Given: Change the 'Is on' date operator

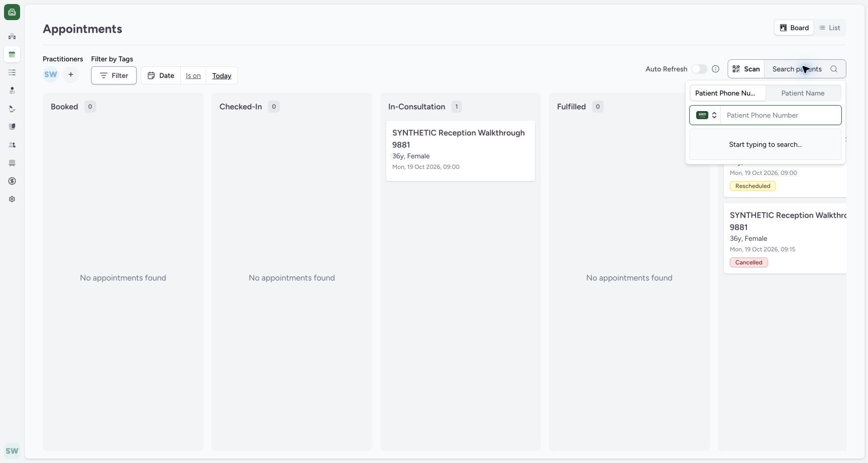Looking at the screenshot, I should pos(193,75).
